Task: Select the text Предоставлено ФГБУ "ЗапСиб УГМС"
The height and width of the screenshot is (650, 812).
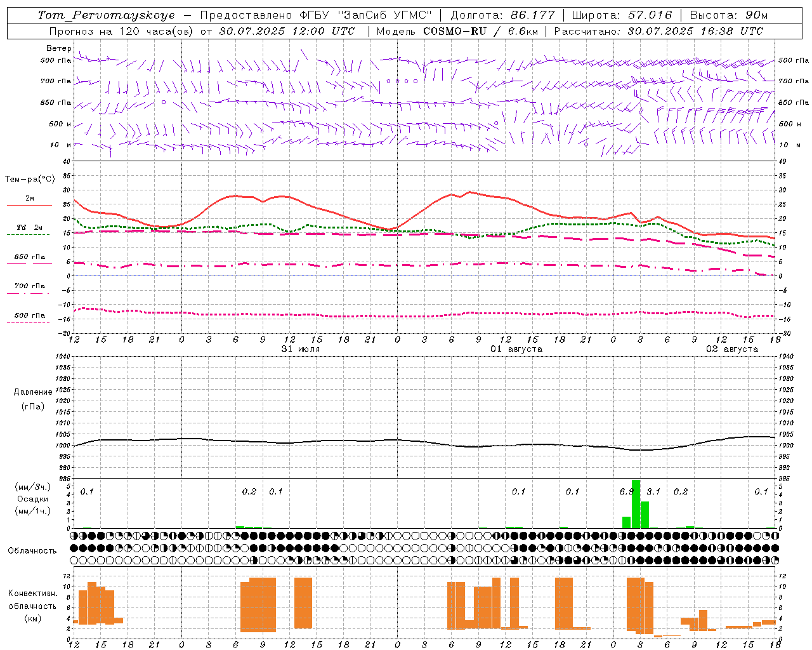Action: point(316,15)
